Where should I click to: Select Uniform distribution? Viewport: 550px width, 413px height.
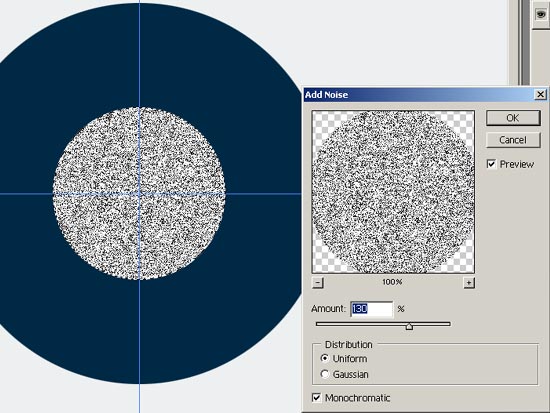[325, 358]
